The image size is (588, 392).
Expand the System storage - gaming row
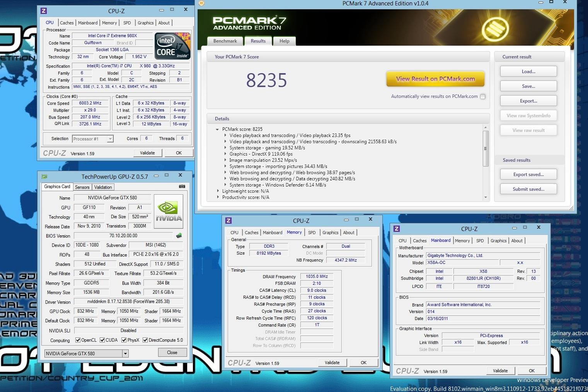(x=225, y=148)
